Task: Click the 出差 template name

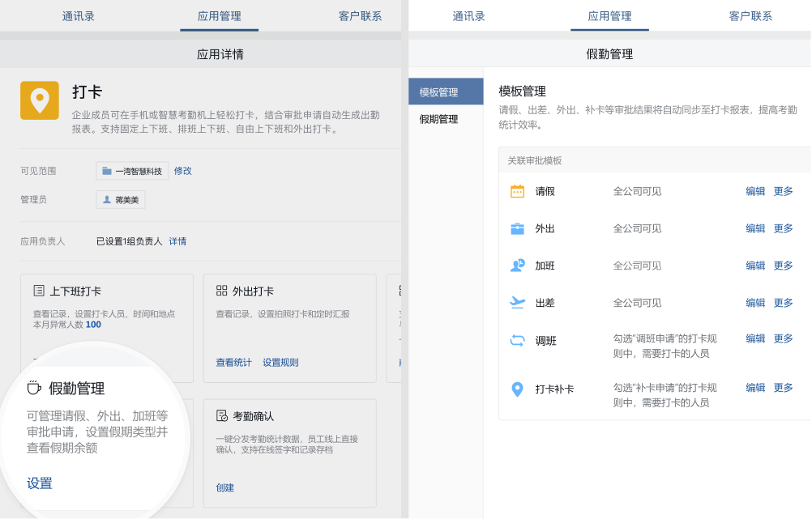Action: pyautogui.click(x=545, y=303)
